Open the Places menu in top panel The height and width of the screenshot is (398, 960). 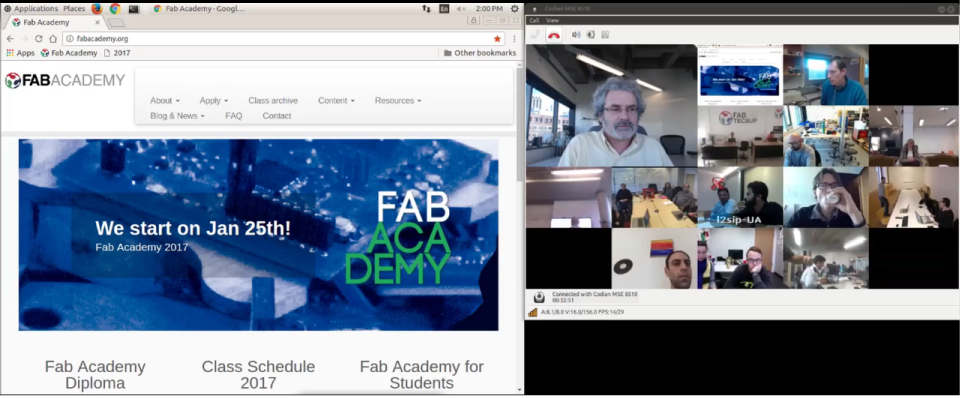74,9
